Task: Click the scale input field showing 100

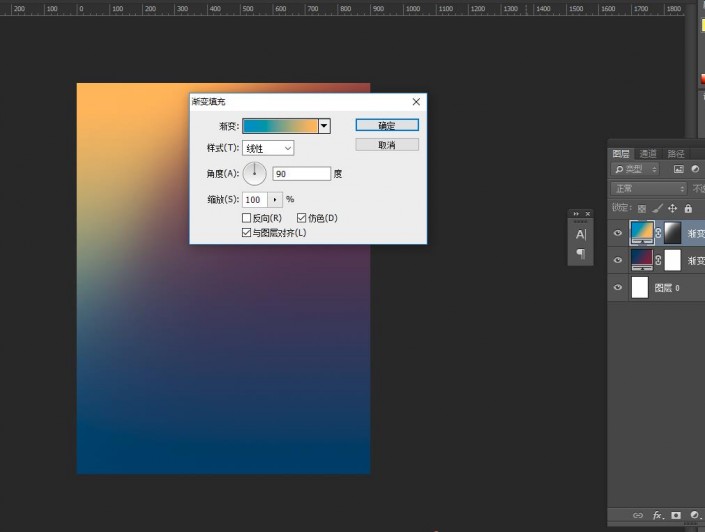Action: tap(255, 200)
